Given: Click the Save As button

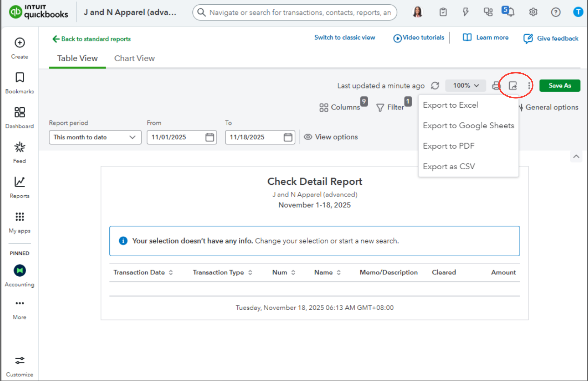Looking at the screenshot, I should 560,86.
